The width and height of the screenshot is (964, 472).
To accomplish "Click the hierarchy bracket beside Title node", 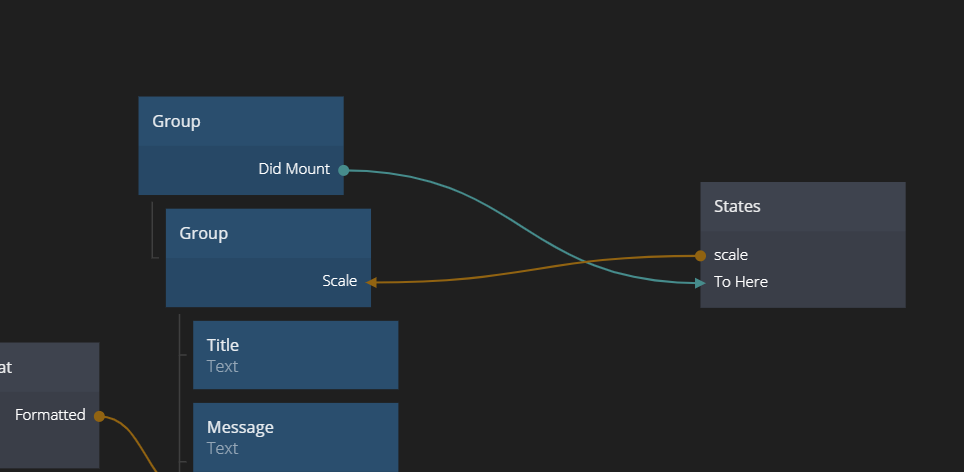I will pos(181,355).
